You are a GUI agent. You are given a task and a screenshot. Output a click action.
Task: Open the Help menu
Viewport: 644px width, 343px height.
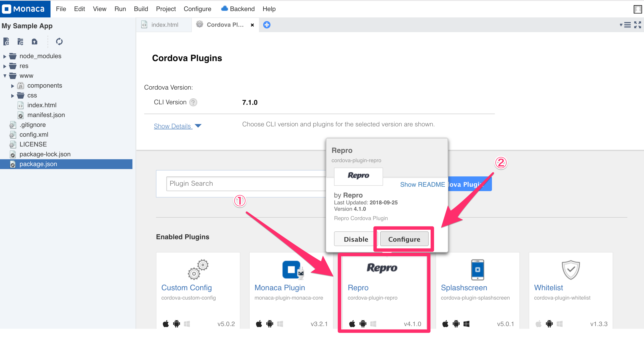tap(269, 9)
